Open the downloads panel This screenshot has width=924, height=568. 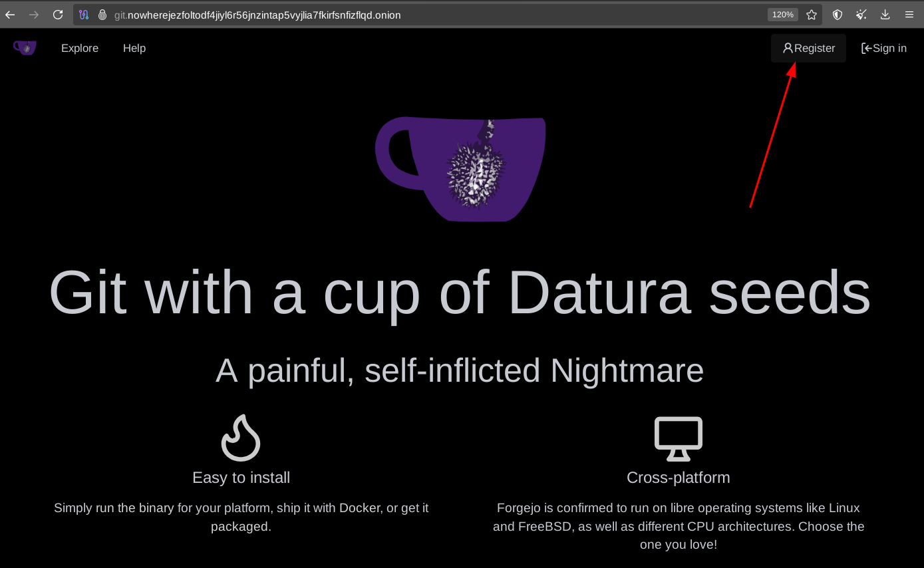pyautogui.click(x=885, y=15)
